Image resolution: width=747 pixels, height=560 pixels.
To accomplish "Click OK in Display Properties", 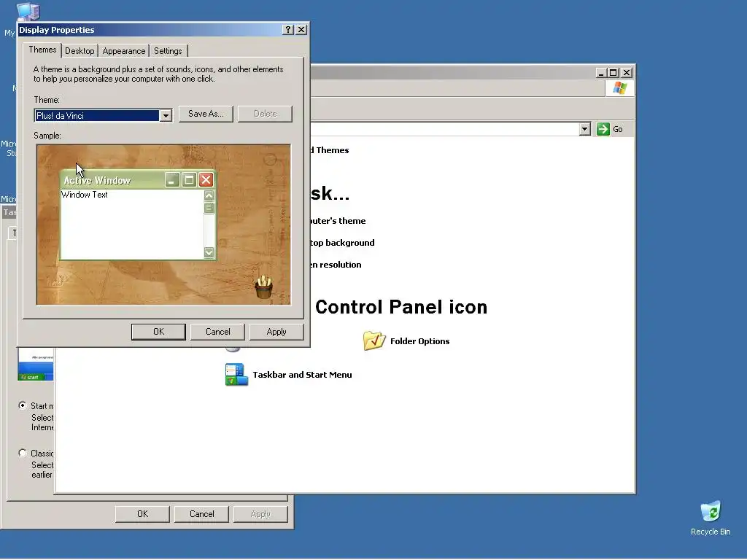I will pyautogui.click(x=158, y=332).
